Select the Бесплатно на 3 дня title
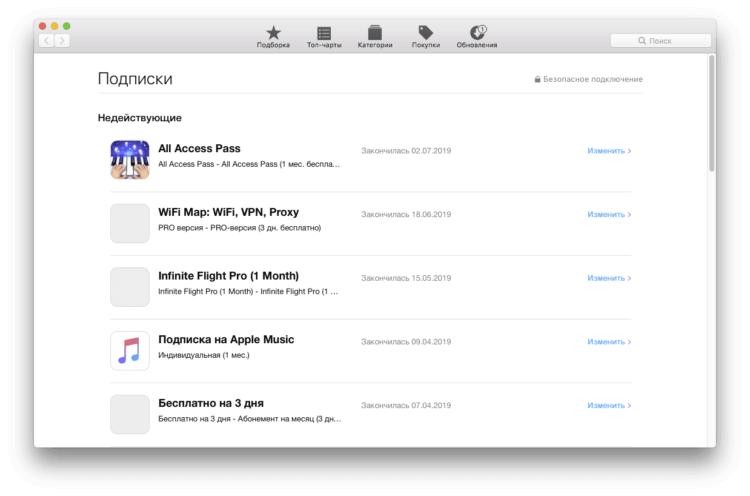750x496 pixels. (211, 403)
